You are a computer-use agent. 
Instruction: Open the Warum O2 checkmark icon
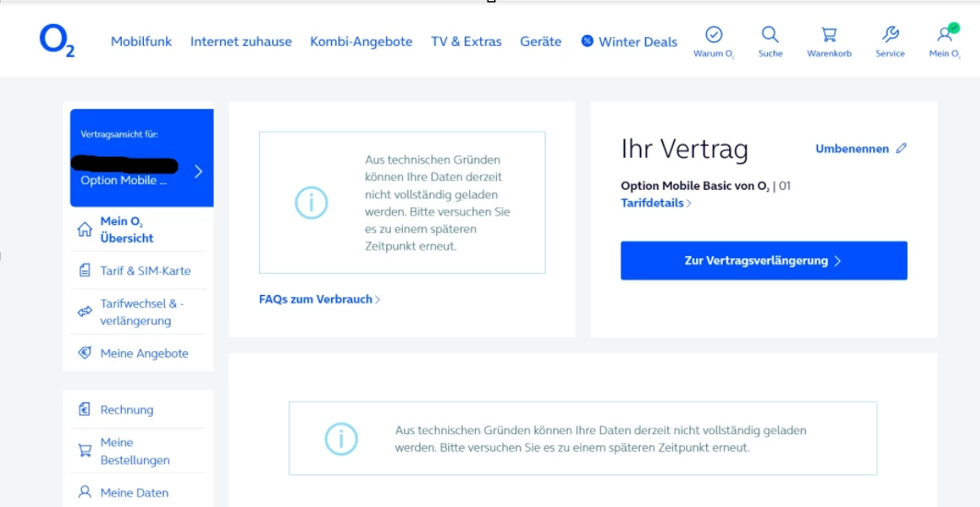click(x=714, y=34)
